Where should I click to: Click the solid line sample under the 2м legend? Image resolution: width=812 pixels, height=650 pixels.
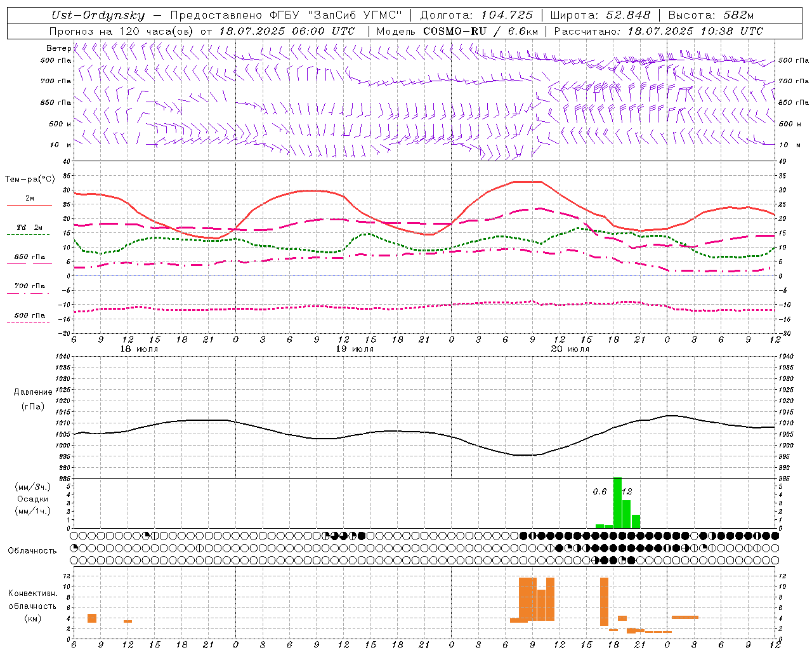(x=29, y=206)
